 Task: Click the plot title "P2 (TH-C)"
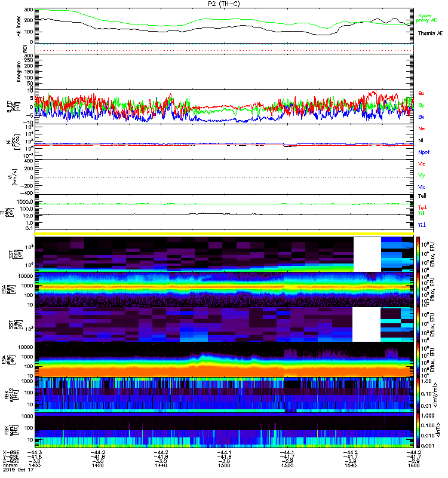[x=224, y=4]
